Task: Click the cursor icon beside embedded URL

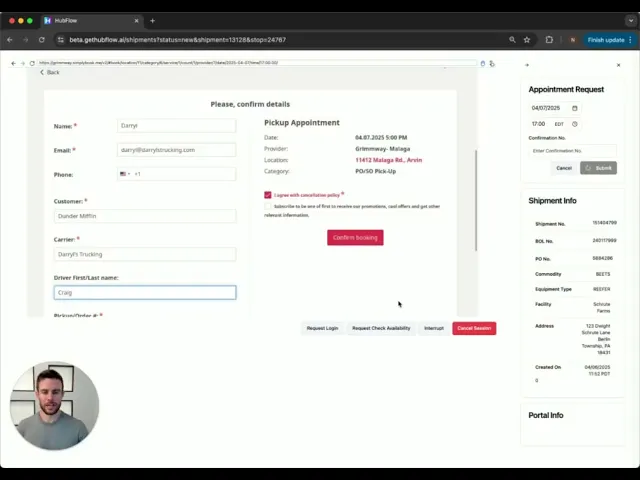Action: 492,64
